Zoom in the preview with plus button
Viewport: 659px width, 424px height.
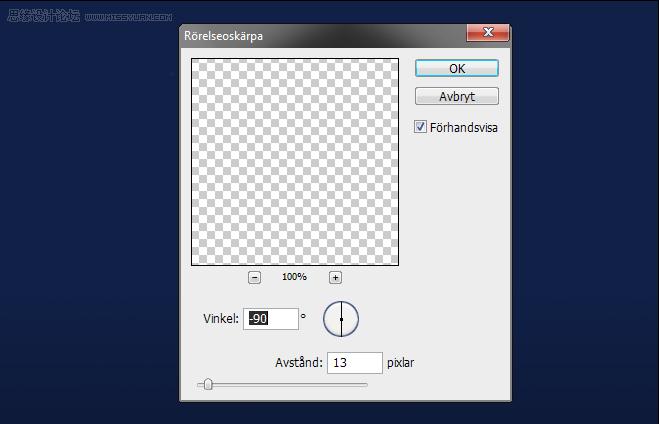tap(335, 278)
